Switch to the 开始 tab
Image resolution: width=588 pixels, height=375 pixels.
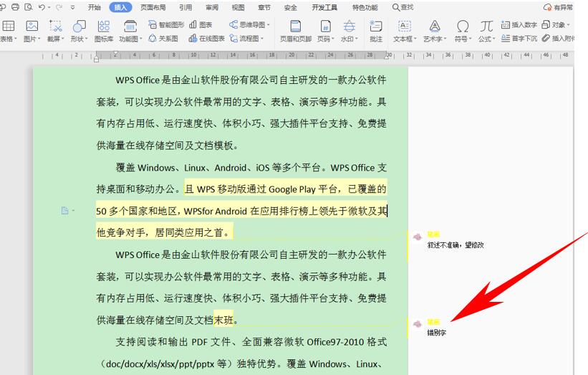[94, 7]
